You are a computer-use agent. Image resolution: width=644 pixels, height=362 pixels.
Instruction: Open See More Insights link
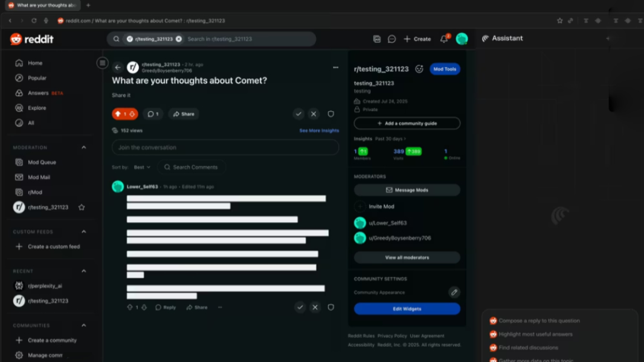pos(319,130)
